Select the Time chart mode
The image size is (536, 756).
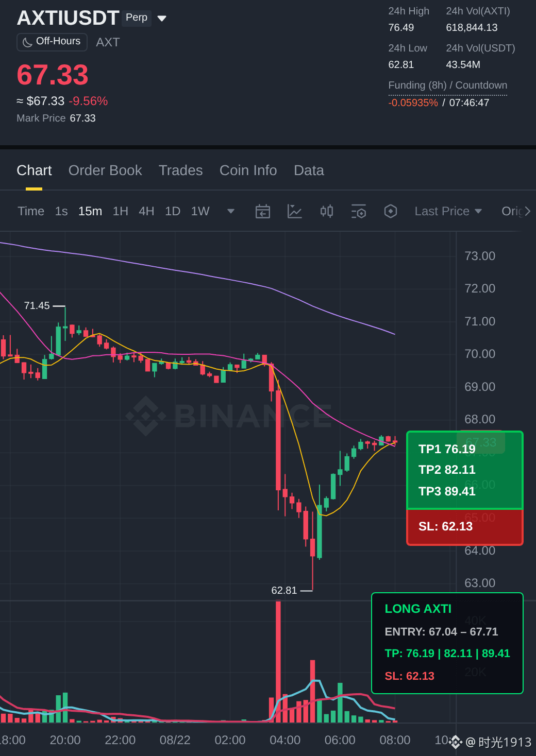coord(31,211)
